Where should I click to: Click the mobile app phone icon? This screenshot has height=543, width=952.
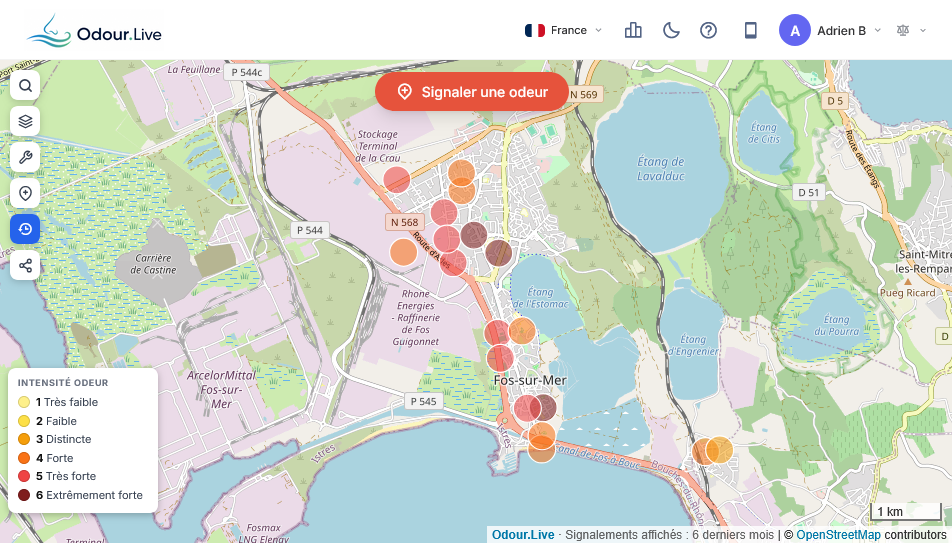750,30
